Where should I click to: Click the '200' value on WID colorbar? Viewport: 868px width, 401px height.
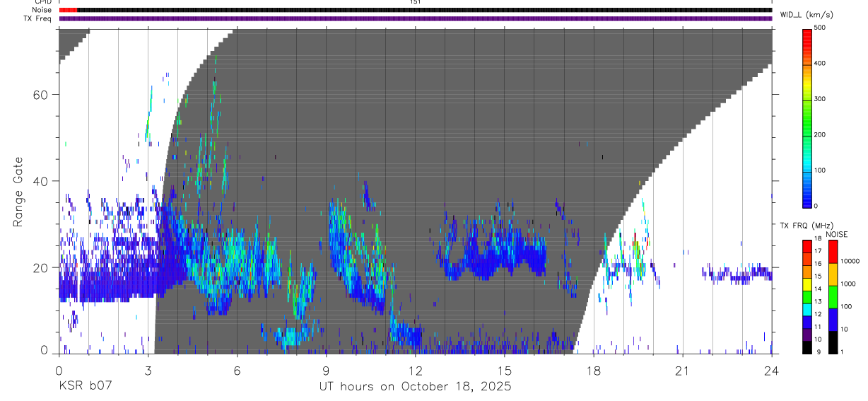pos(820,135)
